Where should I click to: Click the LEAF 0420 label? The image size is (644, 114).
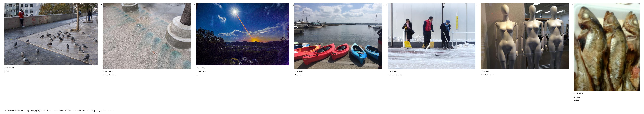click(299, 71)
